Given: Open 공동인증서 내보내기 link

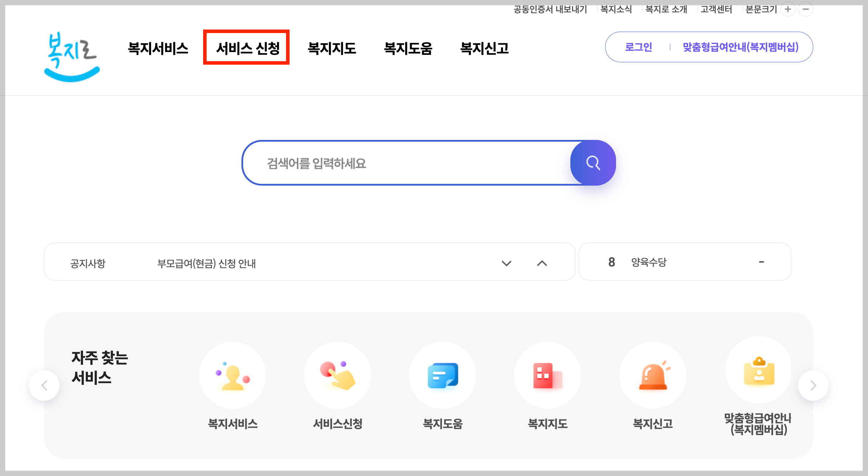Looking at the screenshot, I should [550, 9].
